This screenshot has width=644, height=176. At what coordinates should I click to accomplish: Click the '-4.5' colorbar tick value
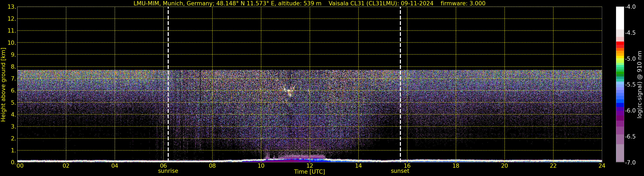(630, 33)
